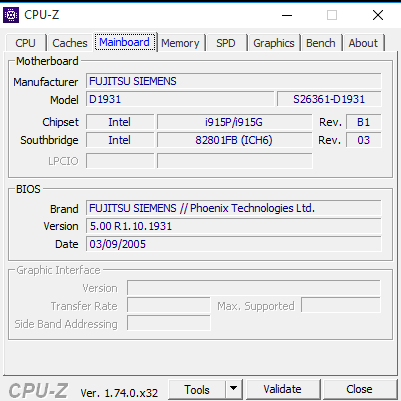Minimize the CPU-Z window
Viewport: 401px width, 401px height.
coord(287,15)
